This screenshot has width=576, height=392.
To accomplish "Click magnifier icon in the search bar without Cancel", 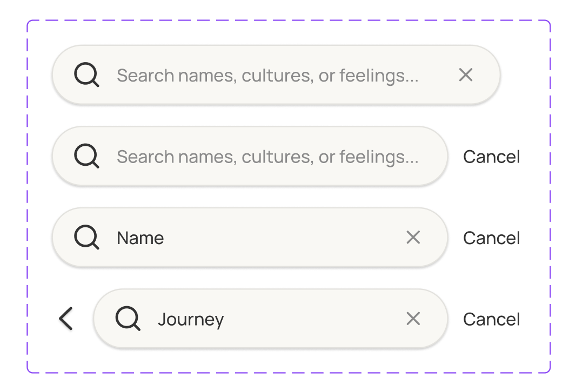I will (86, 75).
